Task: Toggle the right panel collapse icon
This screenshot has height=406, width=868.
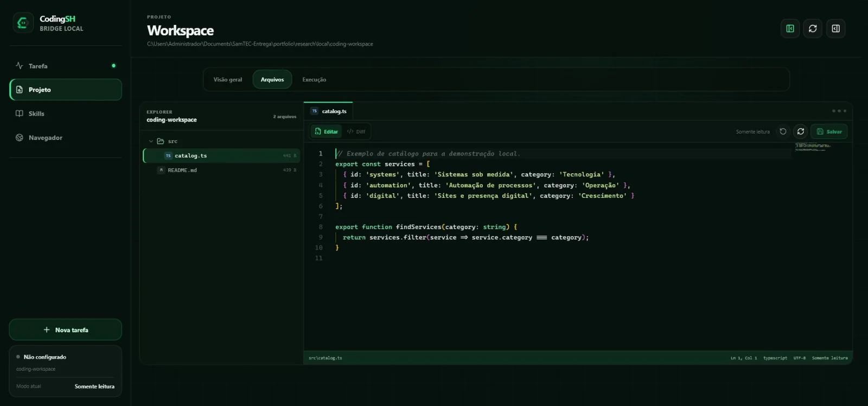Action: coord(835,28)
